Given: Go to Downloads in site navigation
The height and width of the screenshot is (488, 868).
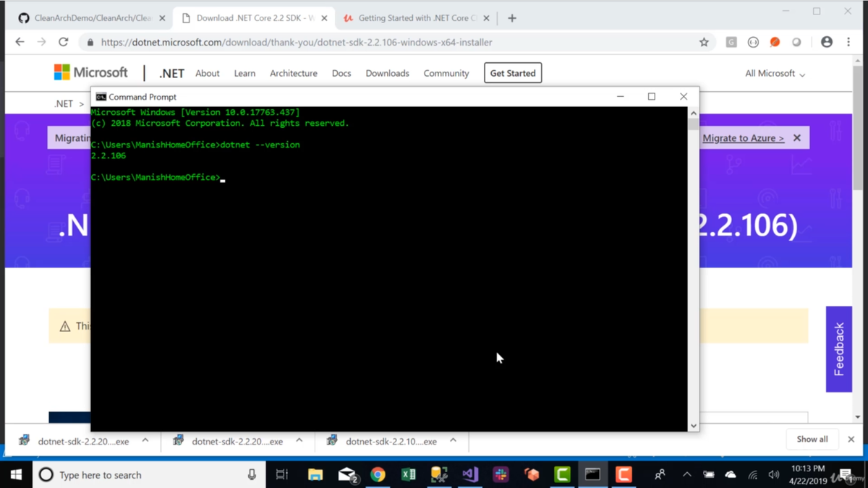Looking at the screenshot, I should tap(387, 73).
